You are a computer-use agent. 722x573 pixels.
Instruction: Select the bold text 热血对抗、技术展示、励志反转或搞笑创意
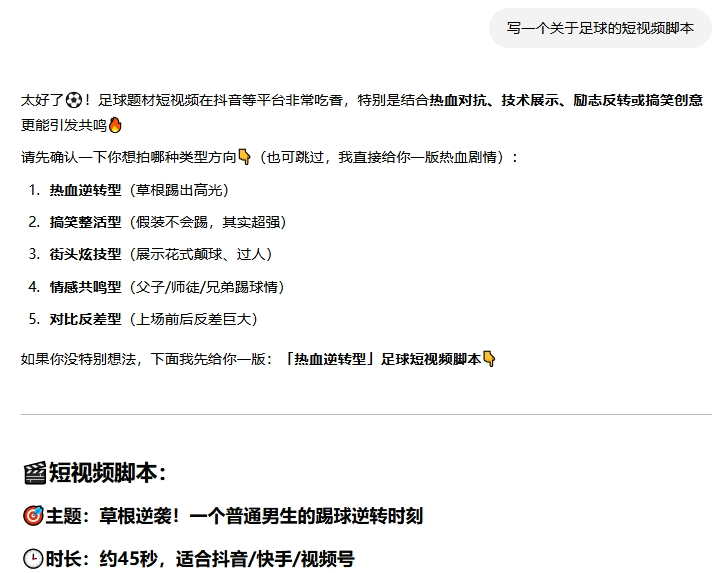pyautogui.click(x=566, y=100)
